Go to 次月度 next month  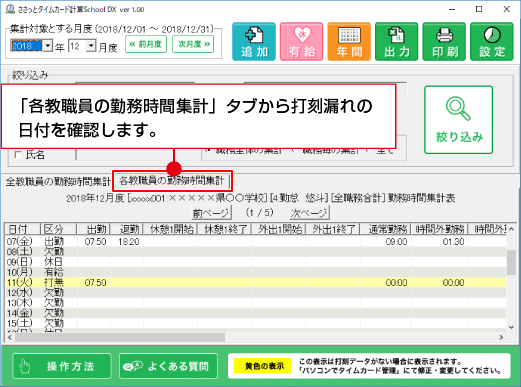pyautogui.click(x=193, y=44)
